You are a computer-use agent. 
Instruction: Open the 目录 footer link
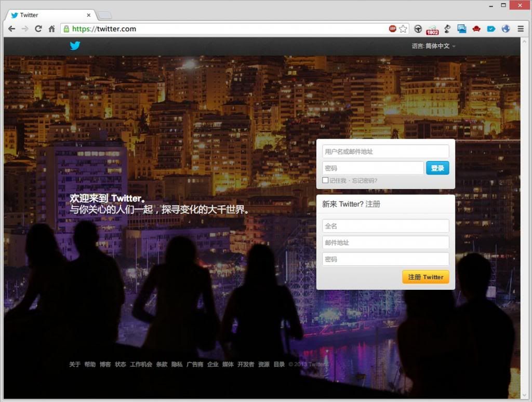coord(279,364)
